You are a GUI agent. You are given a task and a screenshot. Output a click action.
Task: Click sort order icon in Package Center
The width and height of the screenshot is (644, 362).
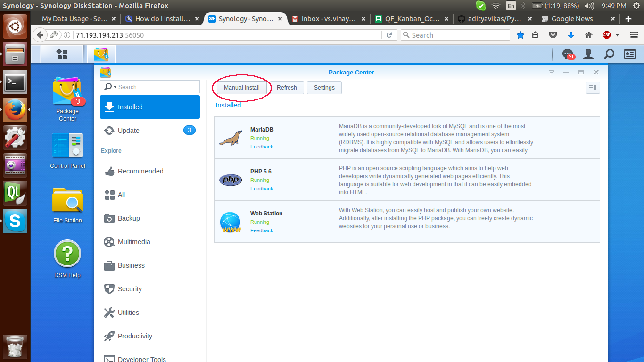pos(593,88)
